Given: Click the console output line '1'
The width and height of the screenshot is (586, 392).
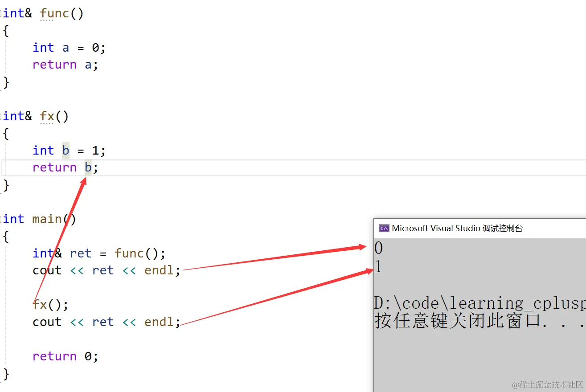Looking at the screenshot, I should pyautogui.click(x=378, y=267).
